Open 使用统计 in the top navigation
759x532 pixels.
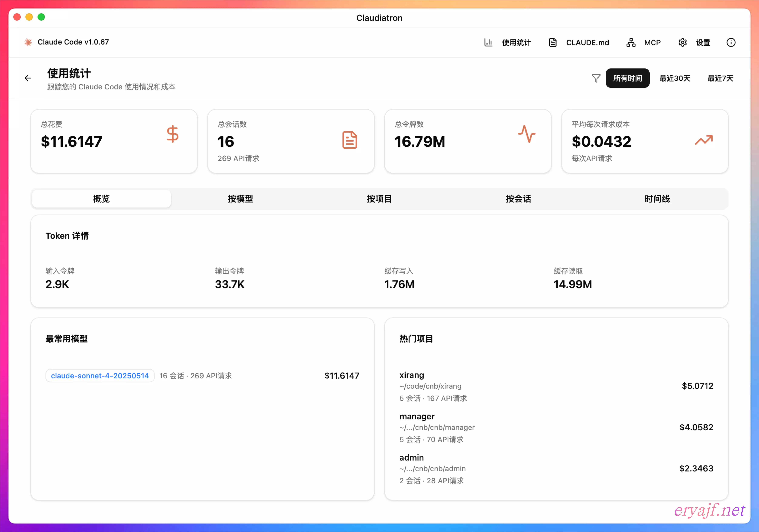click(x=516, y=43)
